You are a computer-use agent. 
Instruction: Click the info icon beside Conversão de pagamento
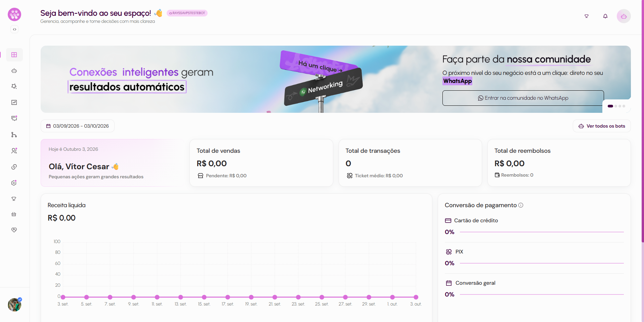(521, 205)
